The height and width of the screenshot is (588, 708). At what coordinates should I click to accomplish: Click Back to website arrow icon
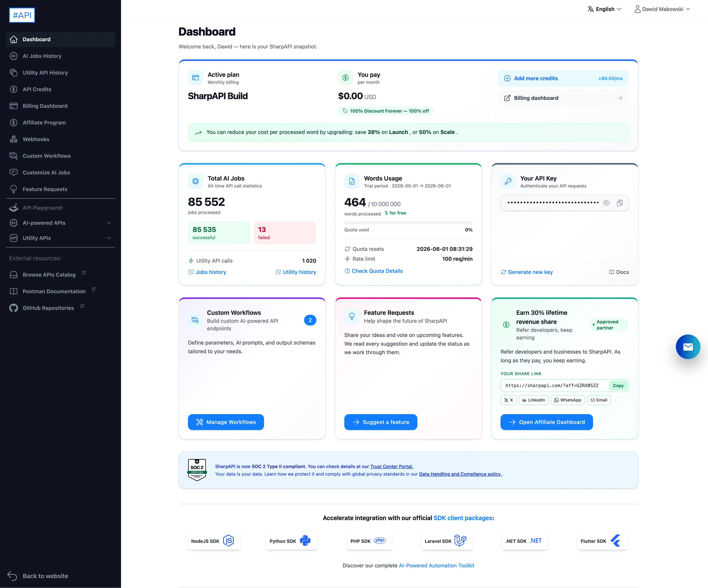(x=12, y=576)
